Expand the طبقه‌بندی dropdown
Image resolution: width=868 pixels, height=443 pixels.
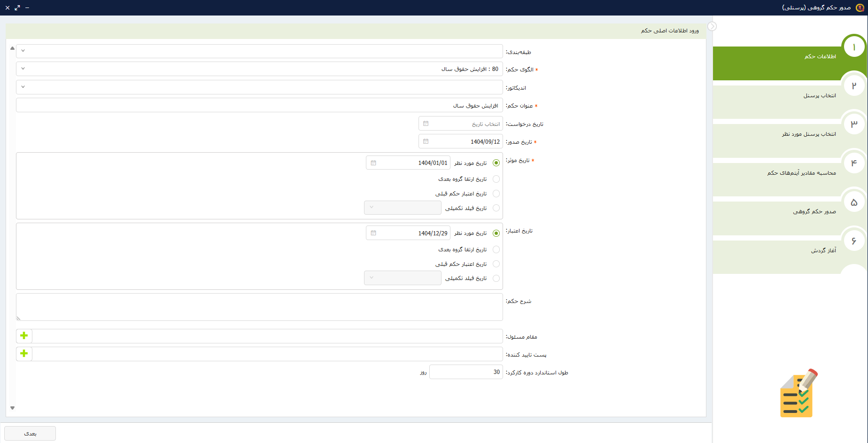click(x=23, y=51)
